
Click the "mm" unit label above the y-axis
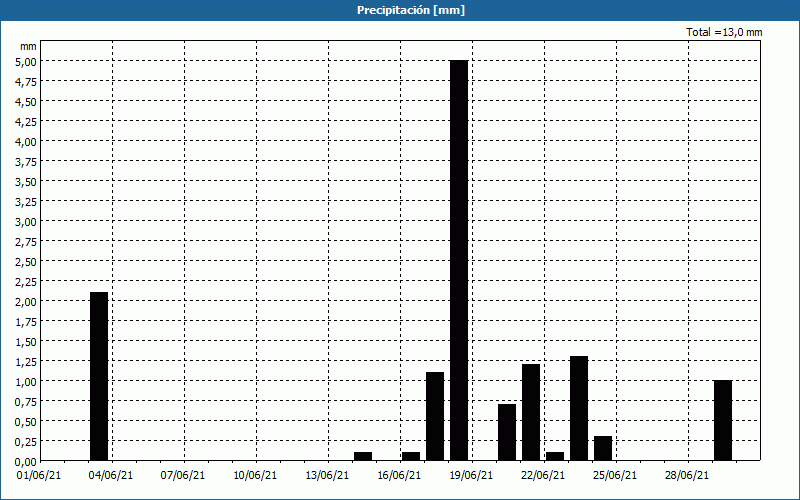pos(28,46)
